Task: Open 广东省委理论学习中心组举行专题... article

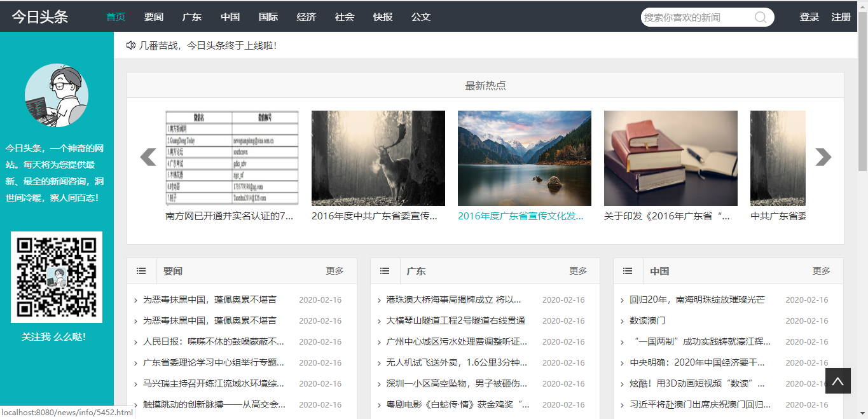Action: tap(214, 363)
